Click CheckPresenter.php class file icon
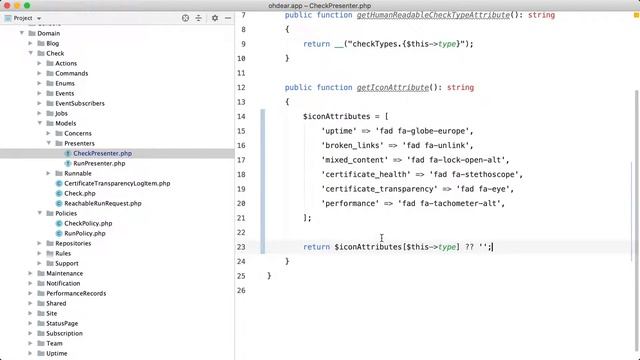640x360 pixels. 68,153
